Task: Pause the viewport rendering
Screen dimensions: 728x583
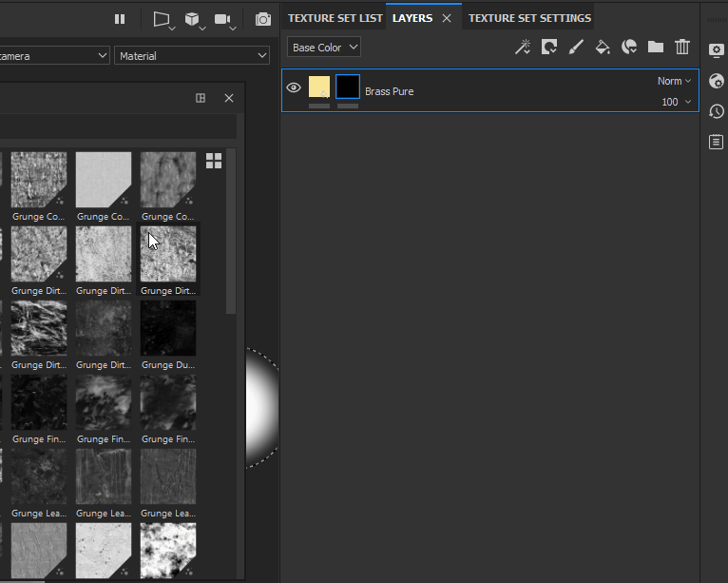Action: tap(120, 19)
